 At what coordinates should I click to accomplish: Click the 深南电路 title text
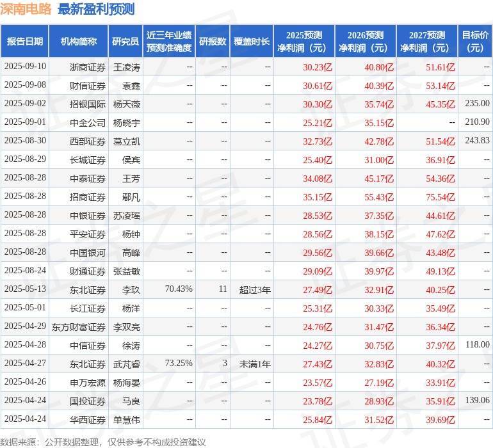pos(26,9)
